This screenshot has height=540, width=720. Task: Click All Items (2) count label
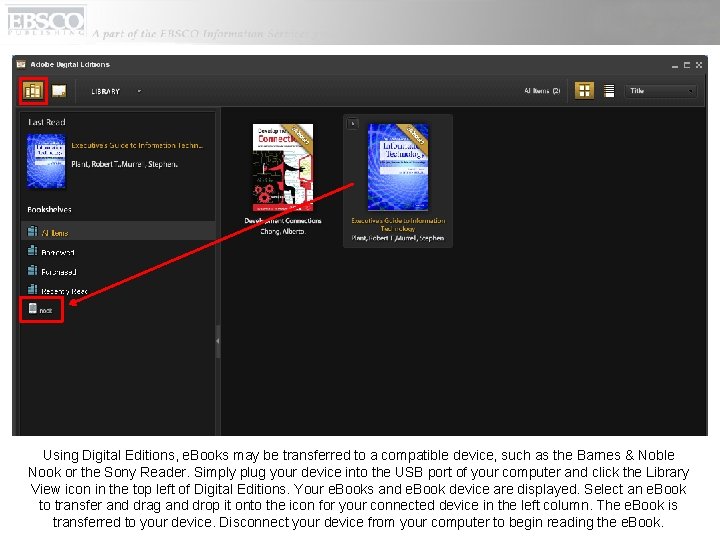point(542,91)
